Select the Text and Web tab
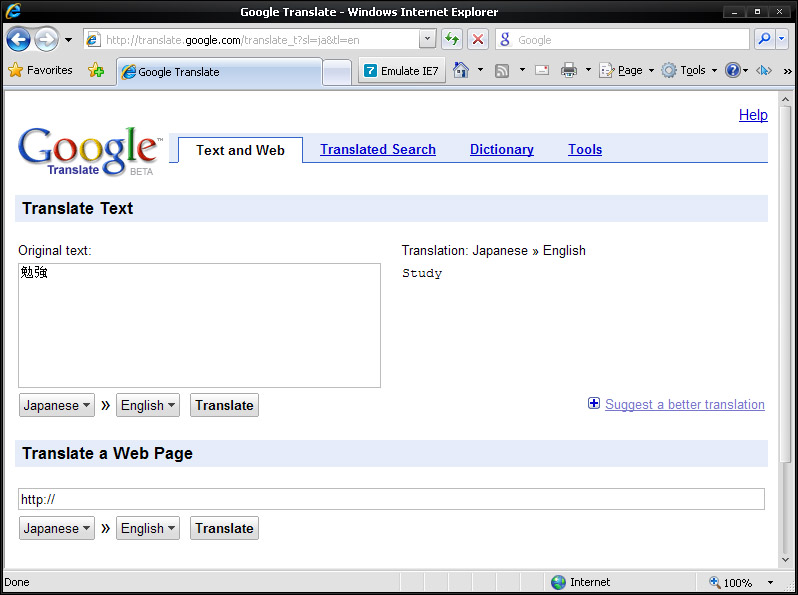 click(240, 150)
